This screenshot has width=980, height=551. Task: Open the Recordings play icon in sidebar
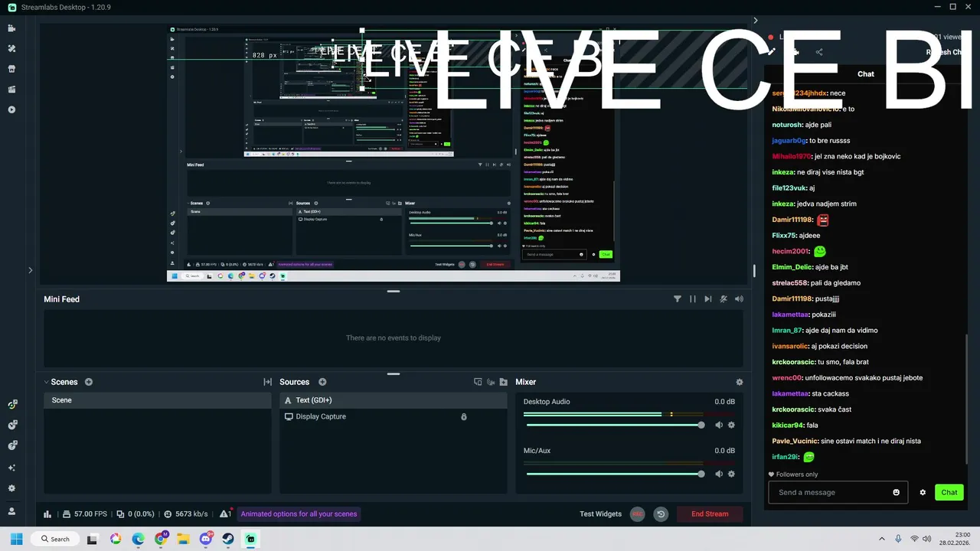click(x=11, y=109)
